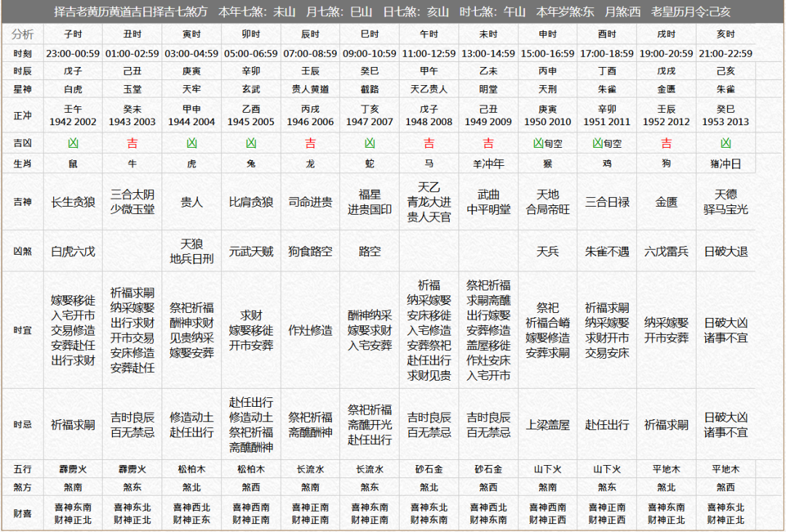This screenshot has height=532, width=786.
Task: Select the 子时 column header
Action: pos(73,34)
